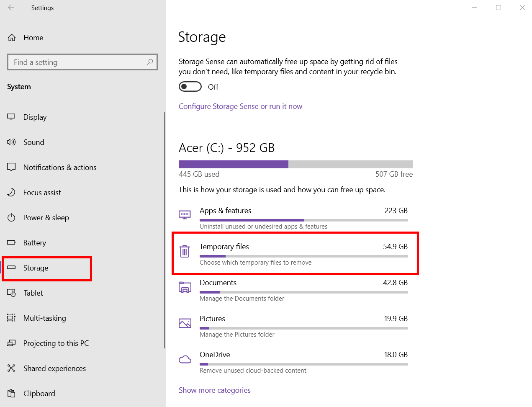Click the back arrow in Settings
The image size is (532, 407).
[x=11, y=8]
